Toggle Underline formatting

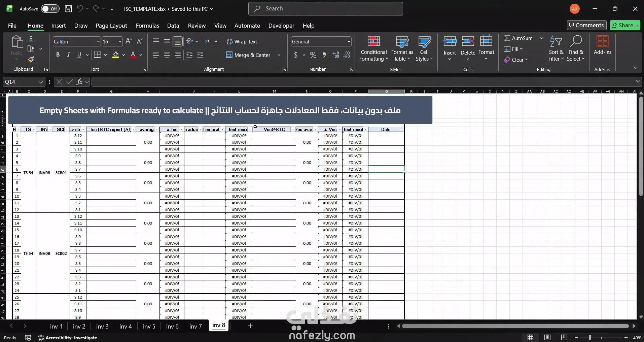[x=79, y=55]
